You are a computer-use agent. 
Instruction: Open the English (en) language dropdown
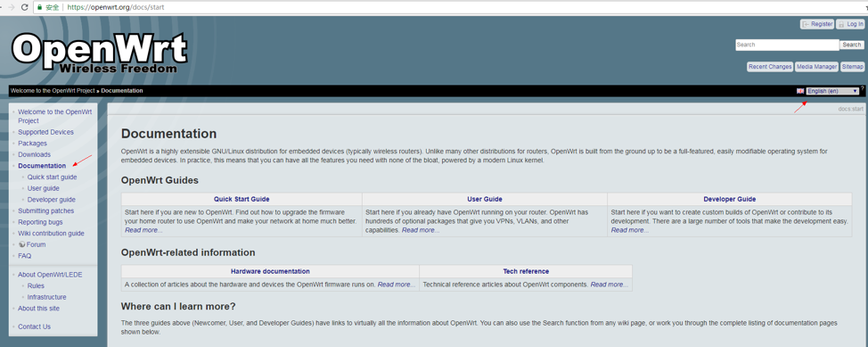point(832,91)
